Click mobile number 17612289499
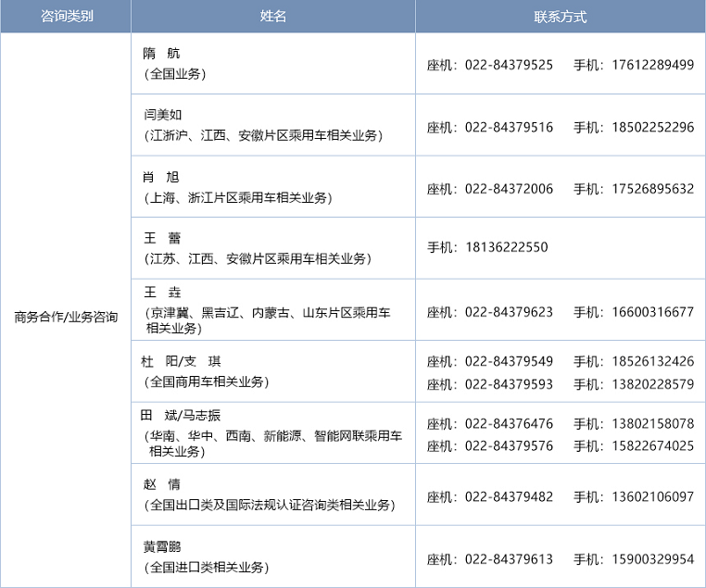This screenshot has height=588, width=706. pos(652,65)
